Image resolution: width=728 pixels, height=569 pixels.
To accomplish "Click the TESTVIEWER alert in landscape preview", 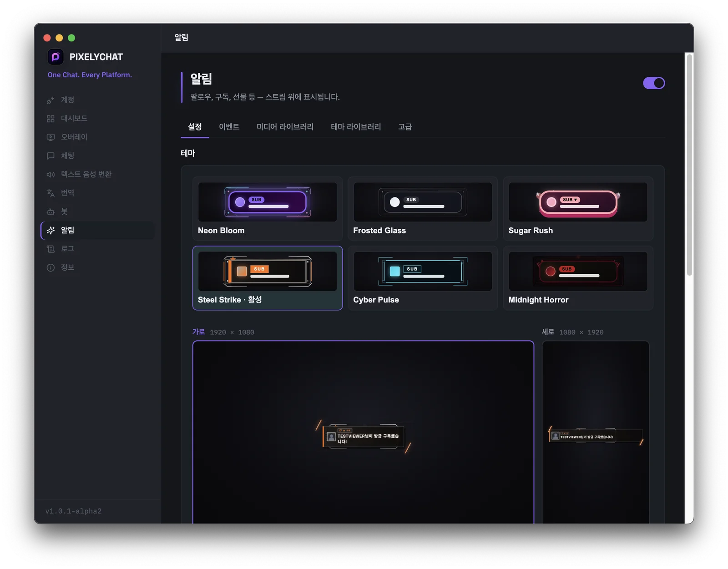I will [x=364, y=437].
